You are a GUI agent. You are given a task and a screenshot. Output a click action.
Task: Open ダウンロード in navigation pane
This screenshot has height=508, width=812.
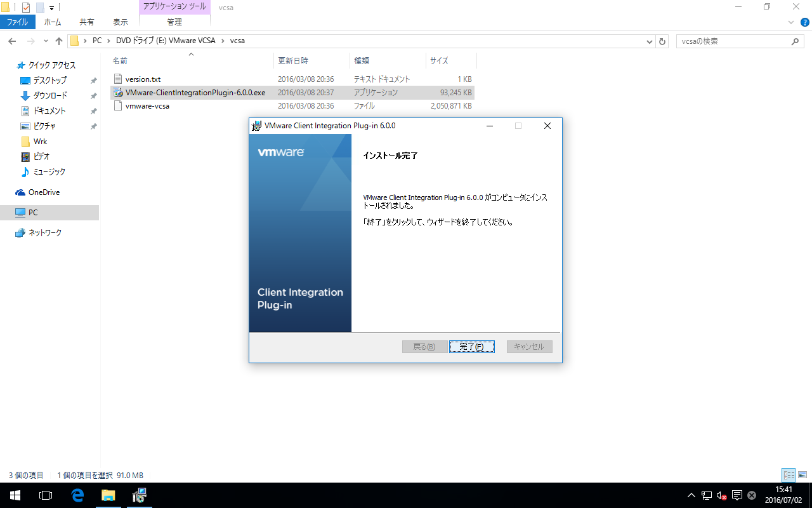[x=50, y=96]
